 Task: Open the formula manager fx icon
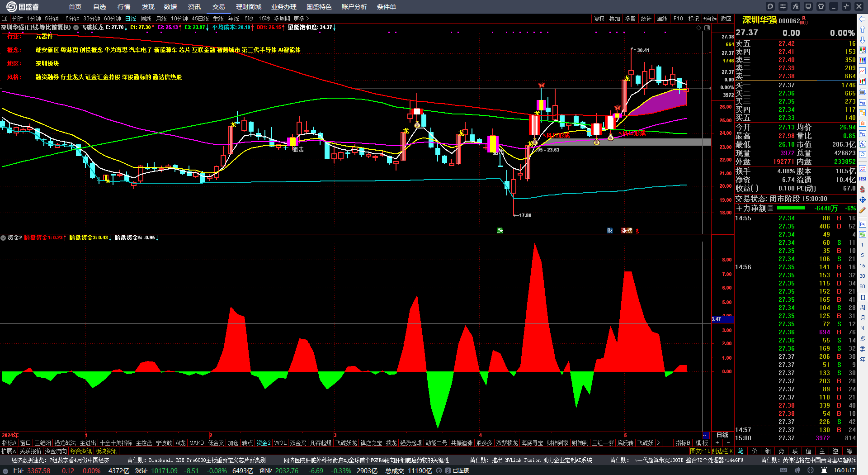796,6
